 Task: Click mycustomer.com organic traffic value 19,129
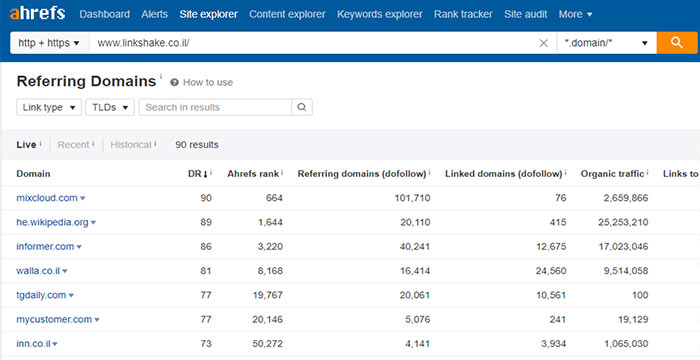633,319
